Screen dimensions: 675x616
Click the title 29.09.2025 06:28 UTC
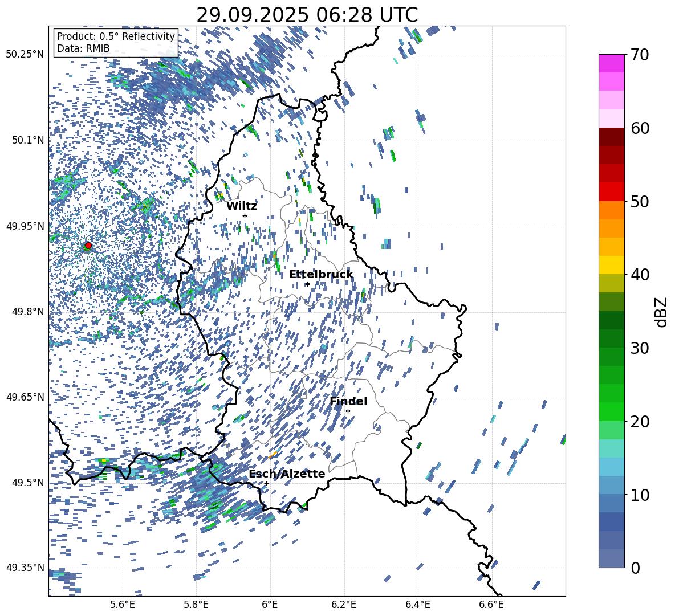307,15
